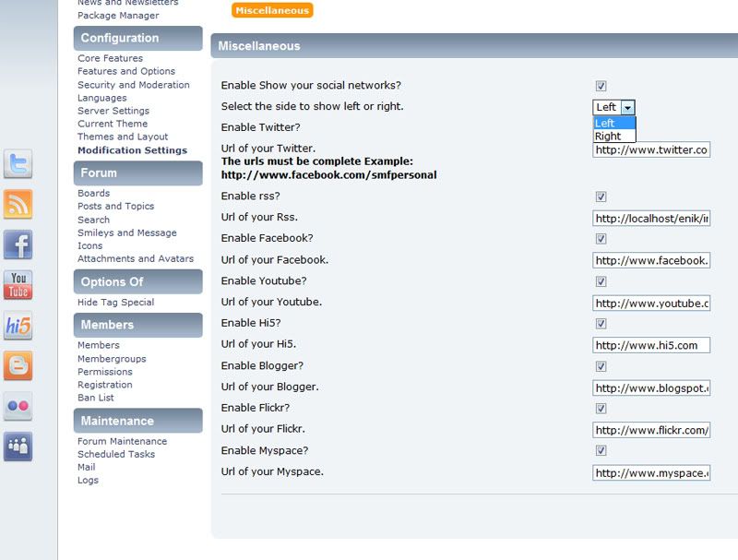Open Current Theme link
The image size is (738, 560).
113,124
